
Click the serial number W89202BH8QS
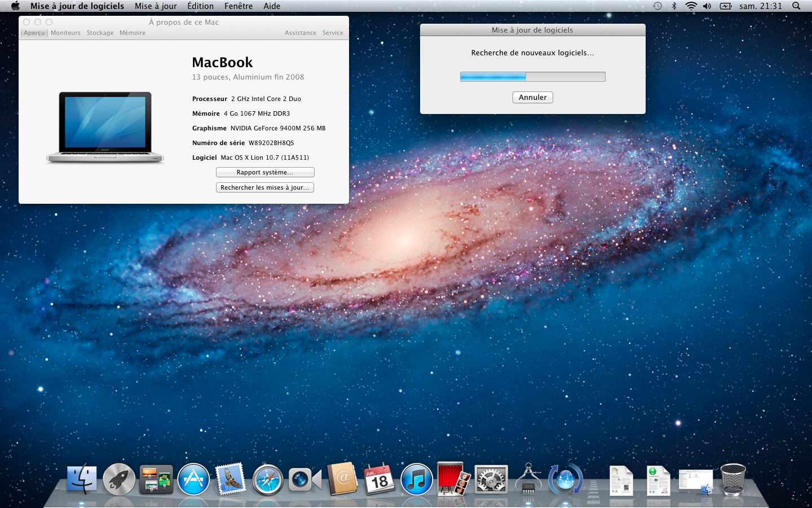(x=271, y=143)
